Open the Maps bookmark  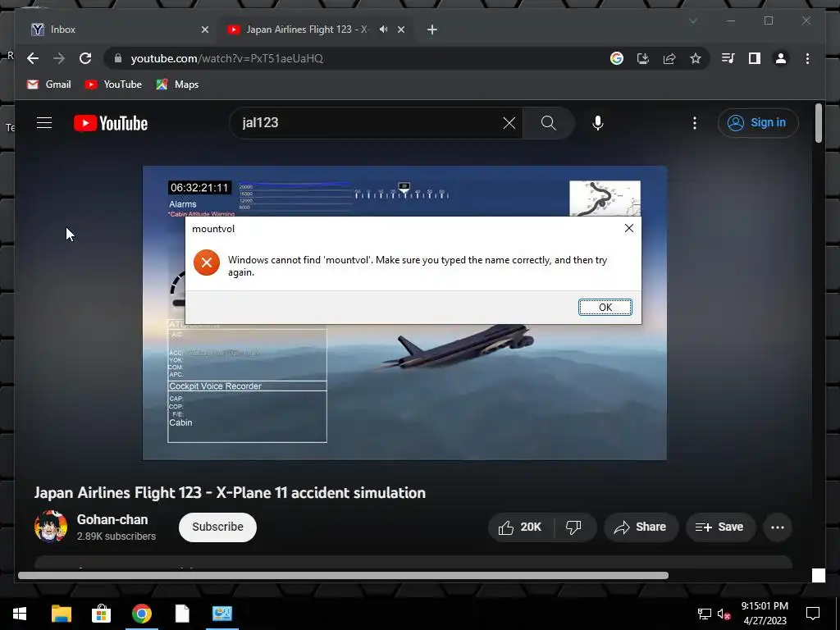pos(177,84)
